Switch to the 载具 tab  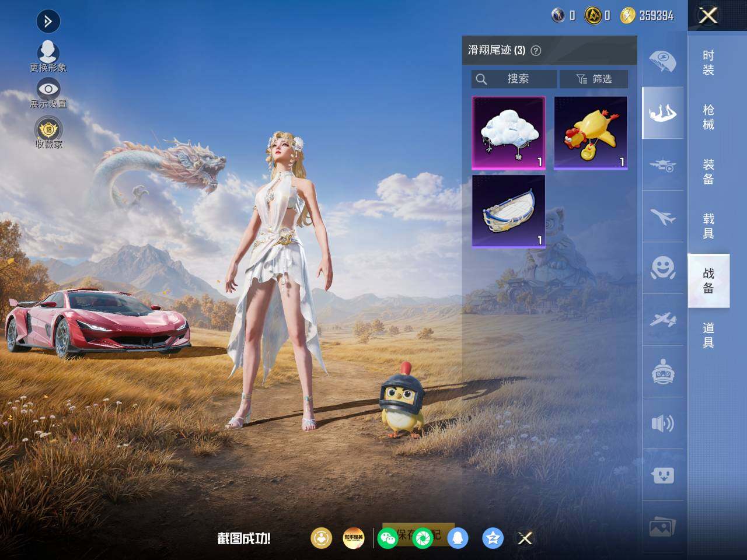(708, 226)
